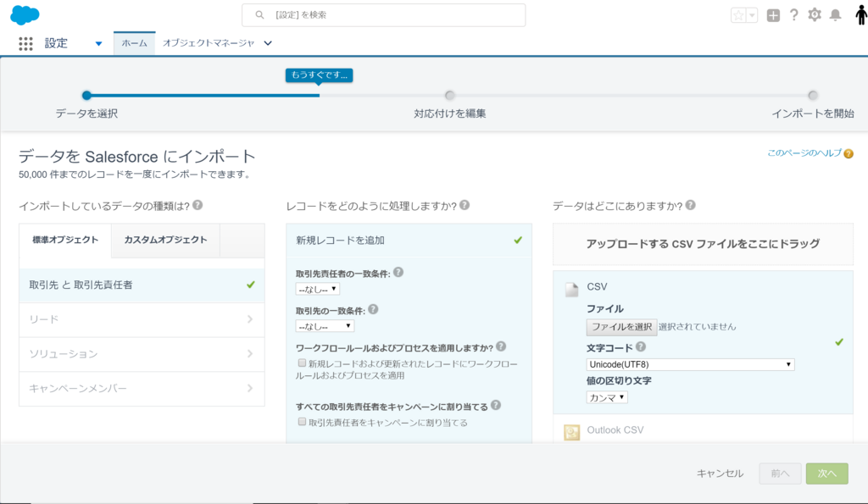The image size is (868, 504).
Task: Click the favorites star icon
Action: (x=738, y=15)
